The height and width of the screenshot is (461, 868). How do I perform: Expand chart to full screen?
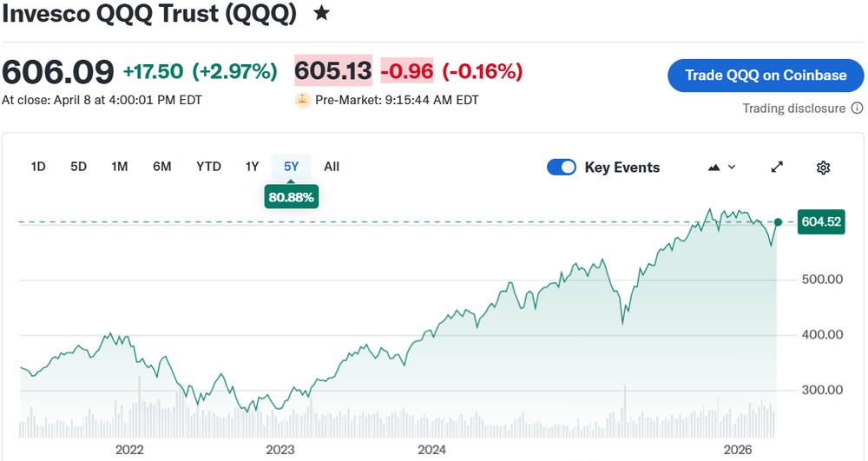click(x=778, y=168)
